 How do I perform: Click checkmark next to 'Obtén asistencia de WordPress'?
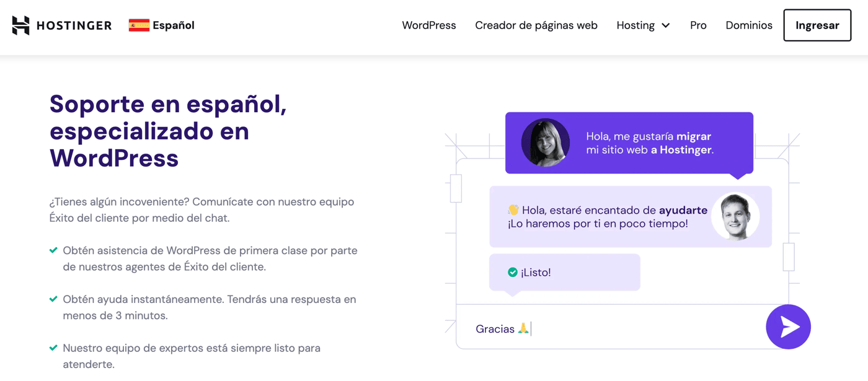[x=53, y=251]
